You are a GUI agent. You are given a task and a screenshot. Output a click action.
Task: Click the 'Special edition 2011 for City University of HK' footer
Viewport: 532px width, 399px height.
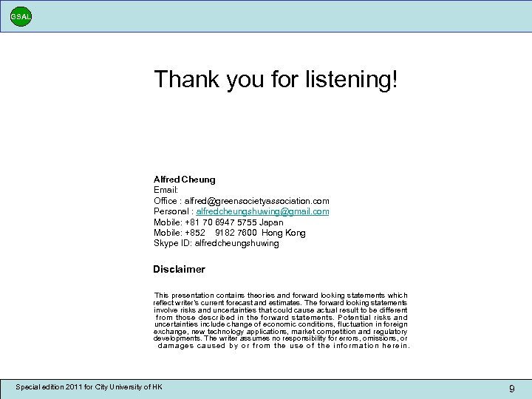point(89,387)
